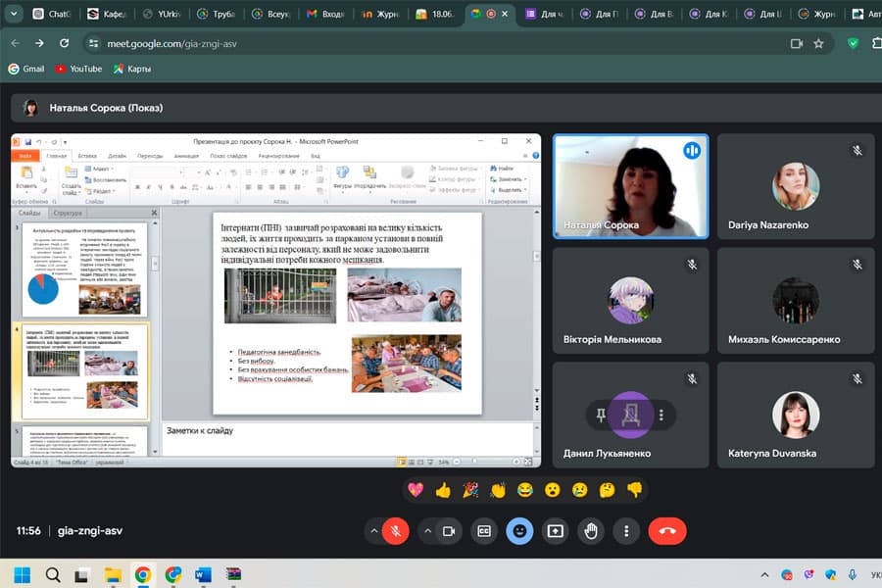Open the Gmail bookmark
Image resolution: width=882 pixels, height=588 pixels.
pos(25,69)
